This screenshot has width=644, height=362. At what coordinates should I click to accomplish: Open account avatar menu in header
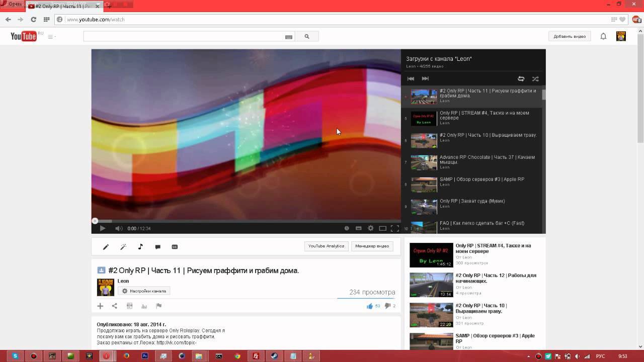click(x=621, y=36)
